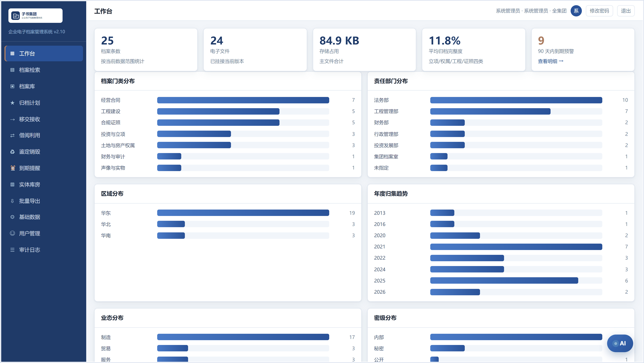Click the star icon beside 归档计划
Image resolution: width=644 pixels, height=363 pixels.
tap(12, 103)
